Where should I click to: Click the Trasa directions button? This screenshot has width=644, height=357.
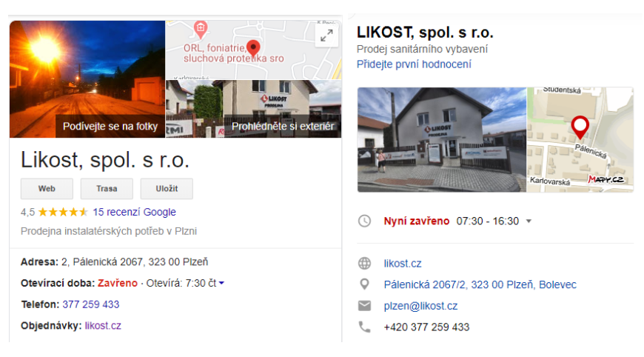click(107, 189)
